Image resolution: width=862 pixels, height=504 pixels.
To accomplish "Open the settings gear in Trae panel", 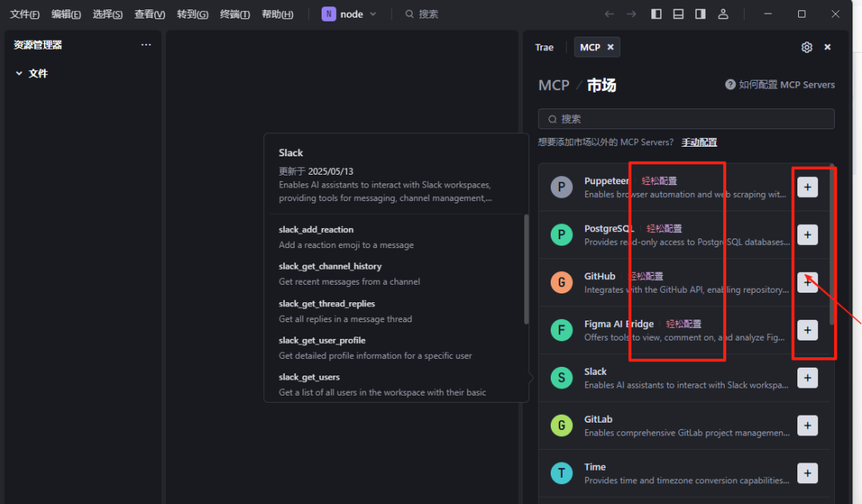I will 806,47.
